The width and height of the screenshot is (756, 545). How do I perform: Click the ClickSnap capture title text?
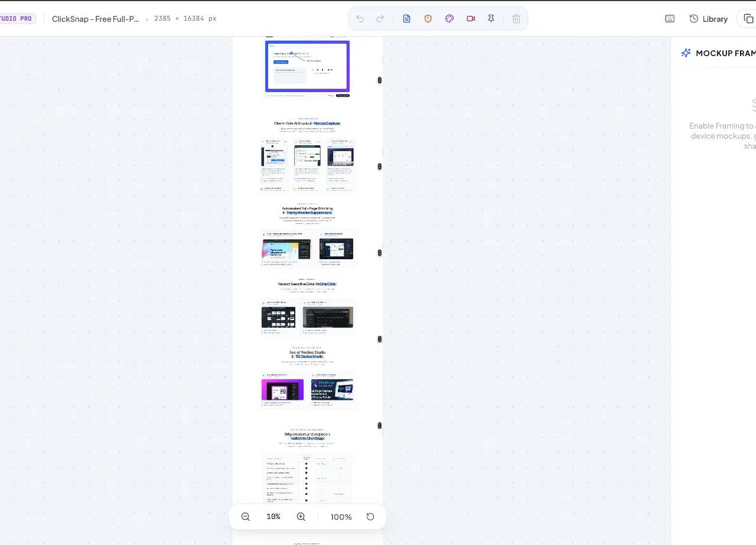(96, 19)
